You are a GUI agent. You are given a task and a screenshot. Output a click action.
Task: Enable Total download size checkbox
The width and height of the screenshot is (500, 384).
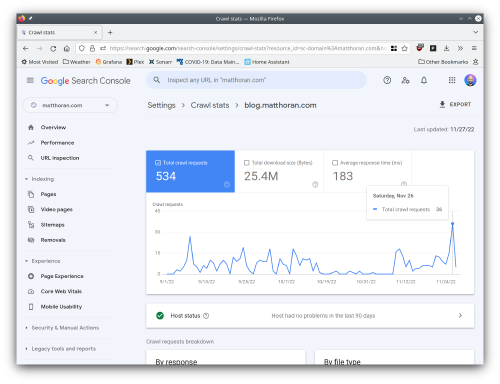pyautogui.click(x=247, y=163)
